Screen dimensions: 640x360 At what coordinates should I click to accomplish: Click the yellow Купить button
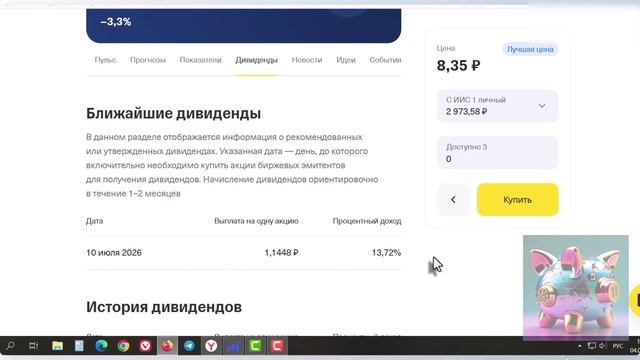coord(517,200)
